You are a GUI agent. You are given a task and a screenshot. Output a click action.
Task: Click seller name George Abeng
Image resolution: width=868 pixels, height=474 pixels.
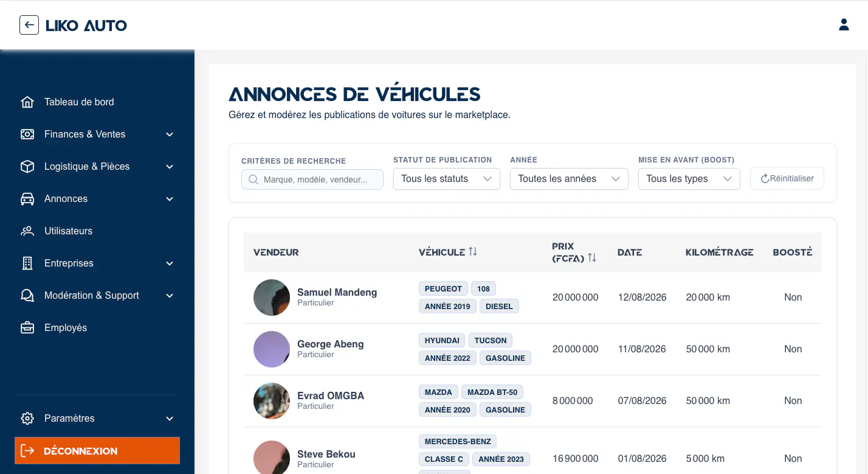tap(331, 344)
